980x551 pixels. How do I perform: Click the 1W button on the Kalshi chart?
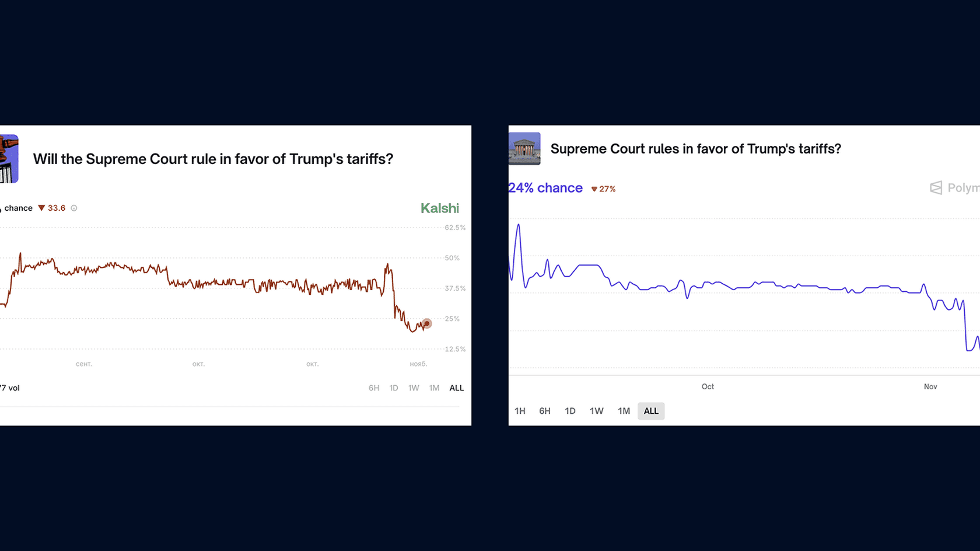coord(414,388)
